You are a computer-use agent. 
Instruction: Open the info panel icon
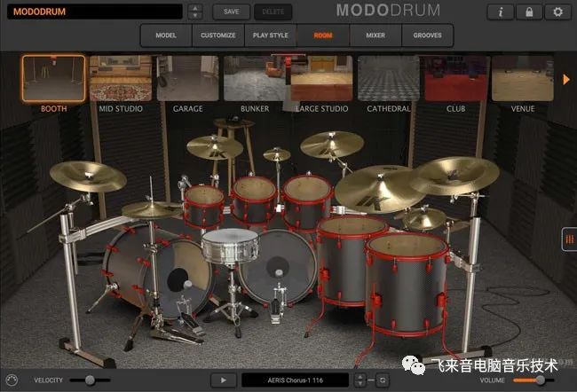pos(501,12)
